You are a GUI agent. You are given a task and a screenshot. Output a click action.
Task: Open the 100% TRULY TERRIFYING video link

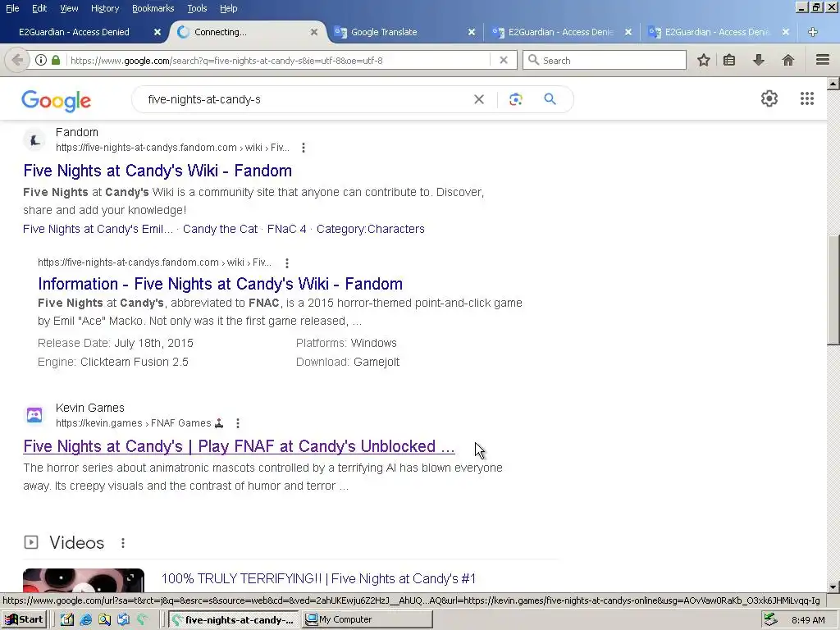pyautogui.click(x=318, y=578)
